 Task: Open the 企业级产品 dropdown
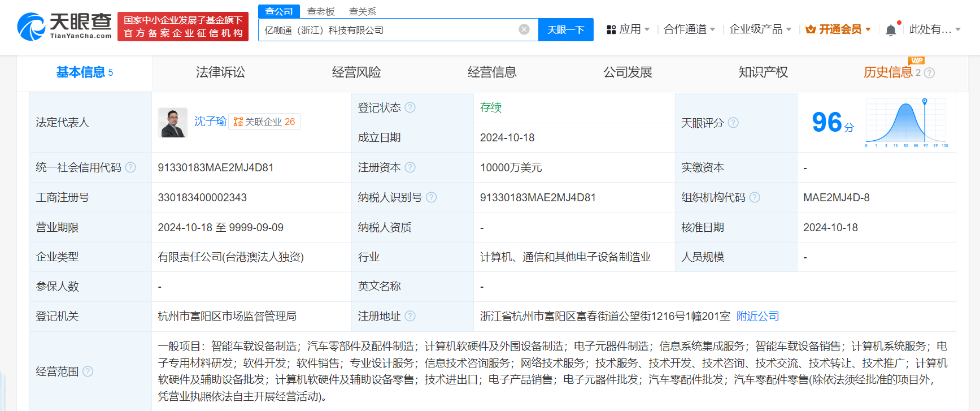click(760, 29)
